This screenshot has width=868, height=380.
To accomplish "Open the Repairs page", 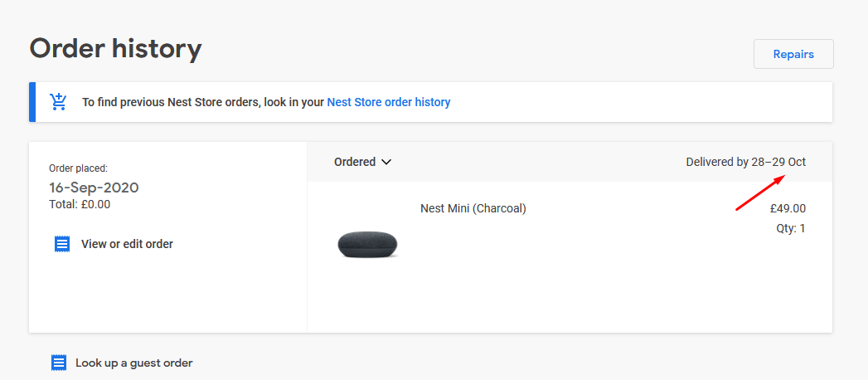I will (793, 54).
